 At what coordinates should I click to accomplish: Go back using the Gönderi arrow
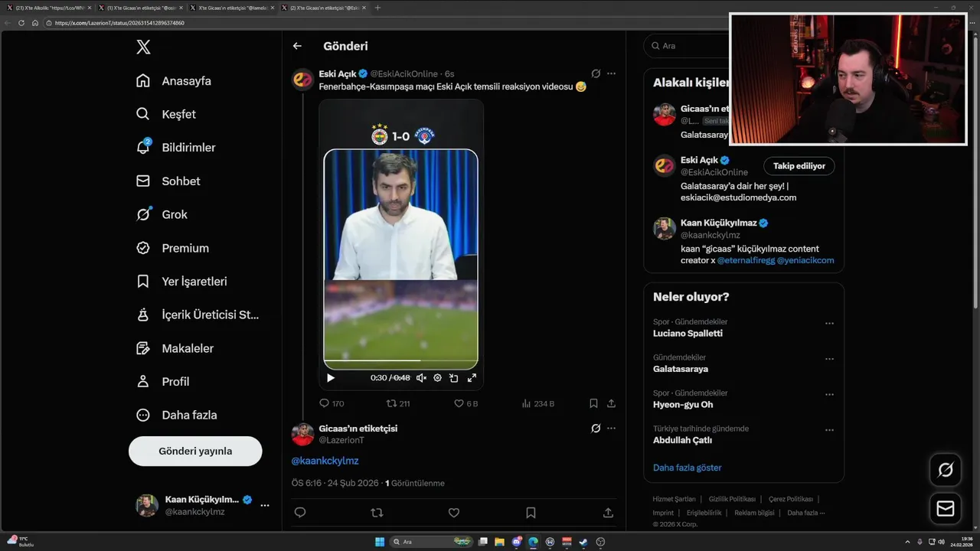[x=297, y=46]
